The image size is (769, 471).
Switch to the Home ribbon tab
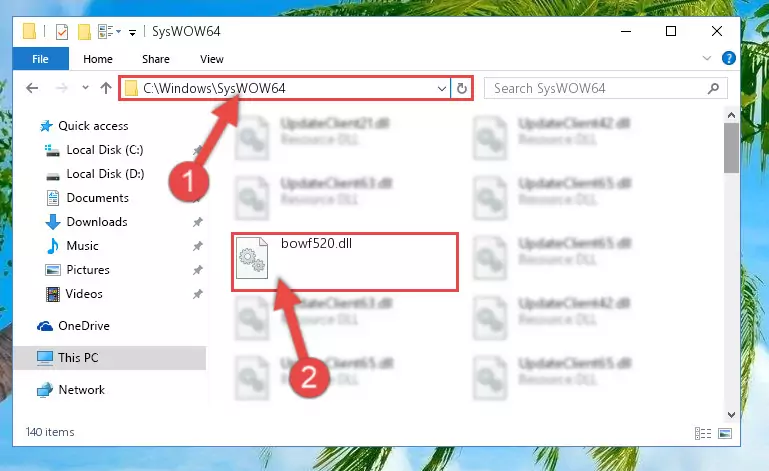pos(98,59)
